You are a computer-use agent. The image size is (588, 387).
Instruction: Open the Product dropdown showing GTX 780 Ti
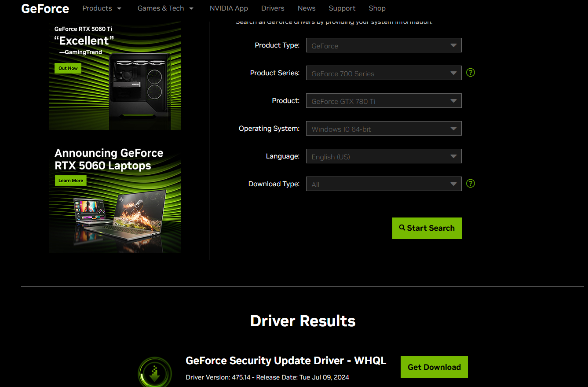tap(384, 101)
